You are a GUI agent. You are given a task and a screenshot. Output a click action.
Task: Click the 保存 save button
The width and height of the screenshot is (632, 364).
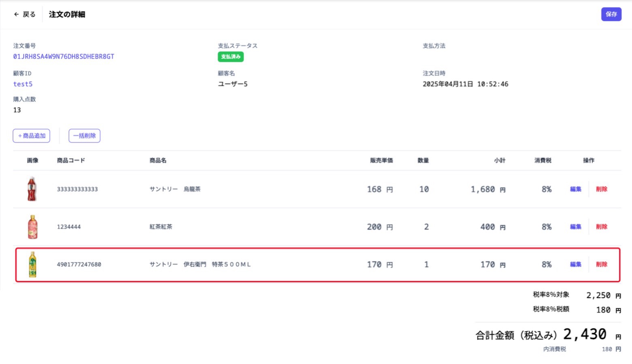tap(611, 14)
